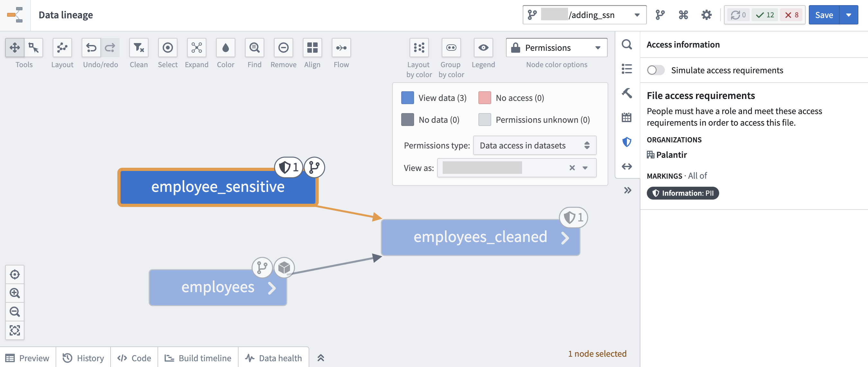Open the Clean filter tool

(139, 48)
